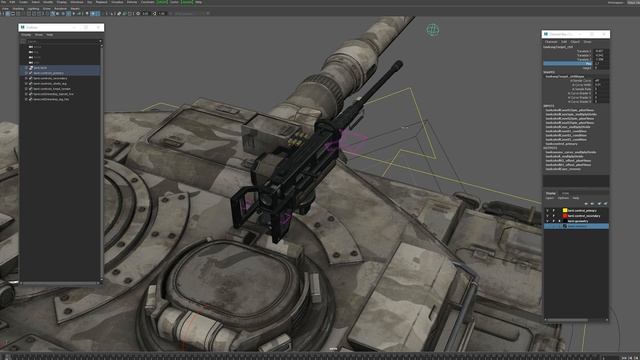This screenshot has width=640, height=360.
Task: Expand the tank:controls_tread_terrain node
Action: (27, 89)
